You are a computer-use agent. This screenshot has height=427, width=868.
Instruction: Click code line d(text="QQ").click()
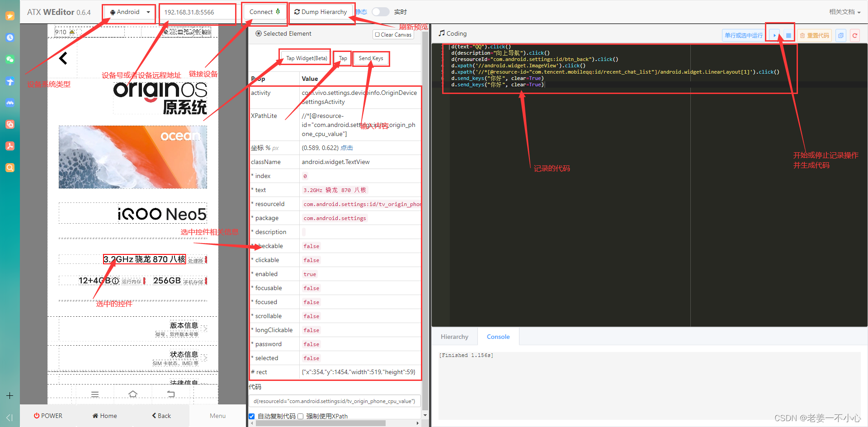[481, 47]
